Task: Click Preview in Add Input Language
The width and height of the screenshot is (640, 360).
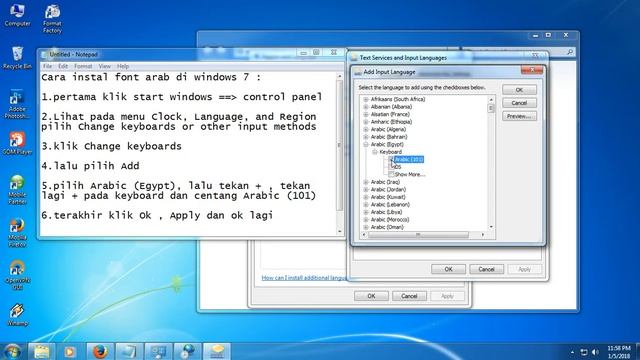Action: pos(519,116)
